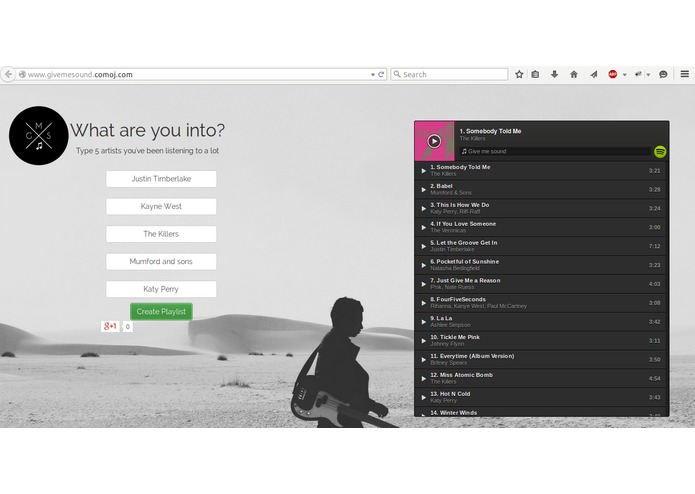Click the green Create Playlist button

161,311
